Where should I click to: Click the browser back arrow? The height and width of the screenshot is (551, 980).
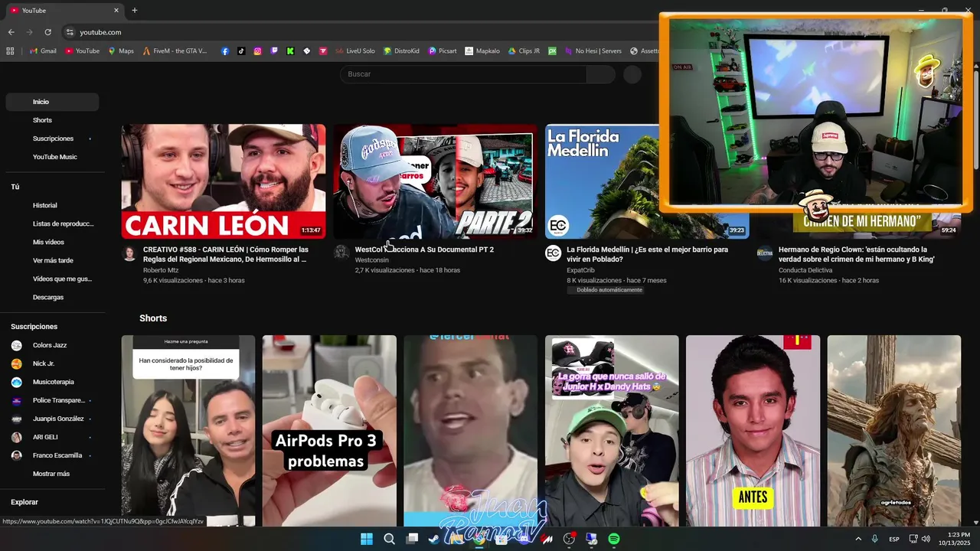click(11, 32)
